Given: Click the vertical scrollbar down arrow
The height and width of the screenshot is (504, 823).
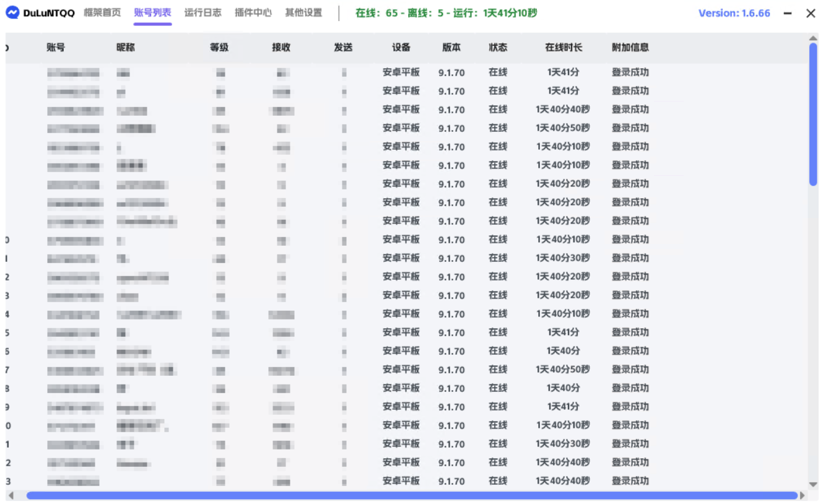Looking at the screenshot, I should [814, 485].
